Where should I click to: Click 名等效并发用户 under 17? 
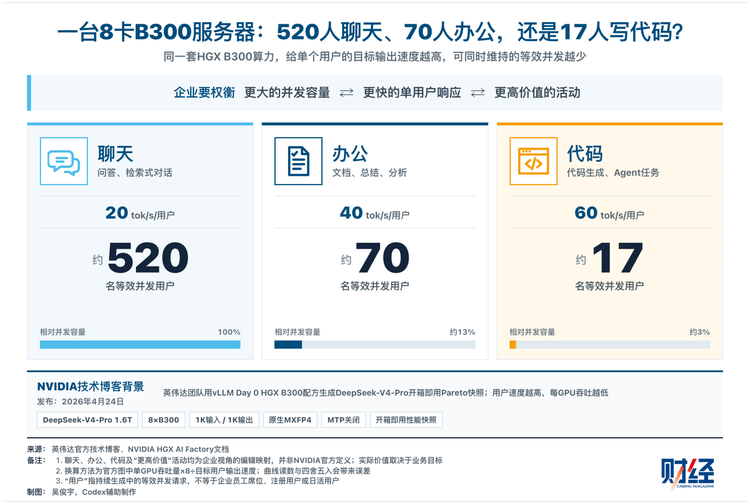click(610, 286)
